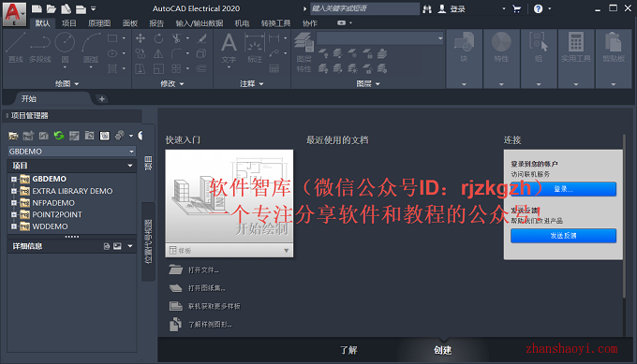Click the green Refresh icon in project manager
This screenshot has width=637, height=364.
[59, 135]
